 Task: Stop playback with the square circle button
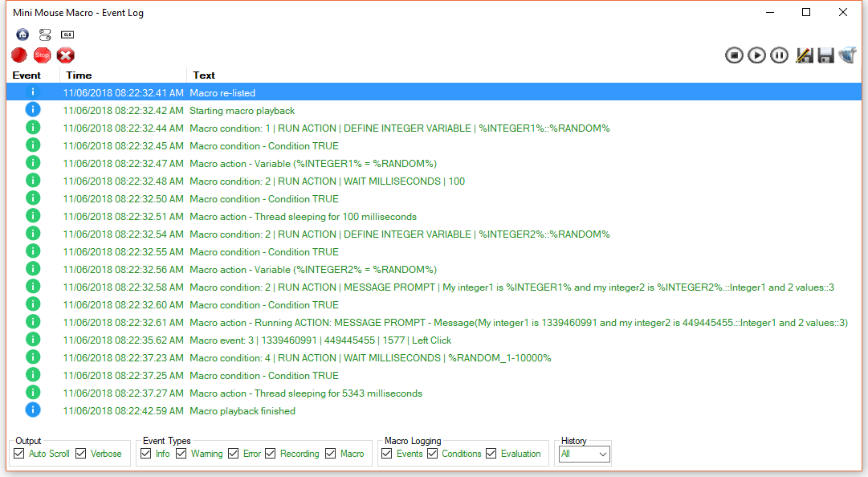pyautogui.click(x=735, y=55)
